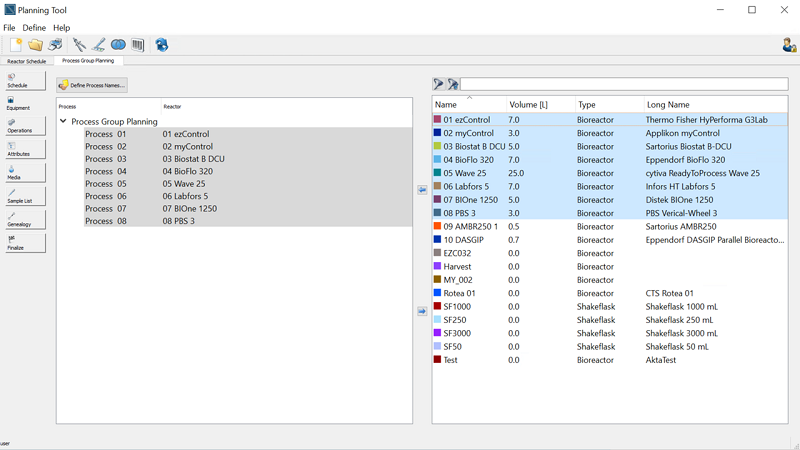This screenshot has width=800, height=450.
Task: Open the Schedule sidebar section
Action: click(25, 81)
